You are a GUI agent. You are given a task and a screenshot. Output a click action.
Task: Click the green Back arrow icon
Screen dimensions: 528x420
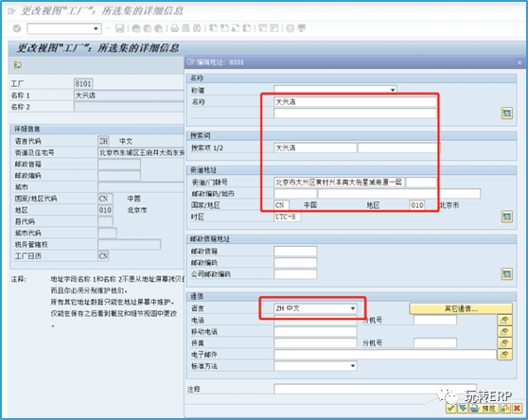tap(136, 28)
